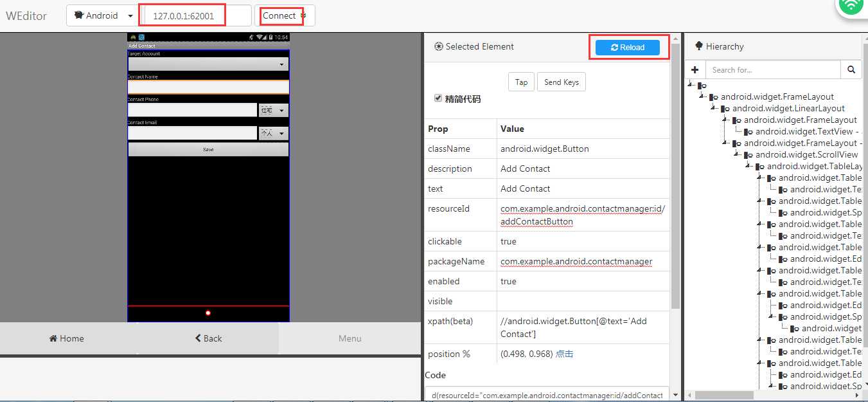Screen dimensions: 868x402
Task: Click Contact Email text field on phone screen
Action: [x=192, y=133]
